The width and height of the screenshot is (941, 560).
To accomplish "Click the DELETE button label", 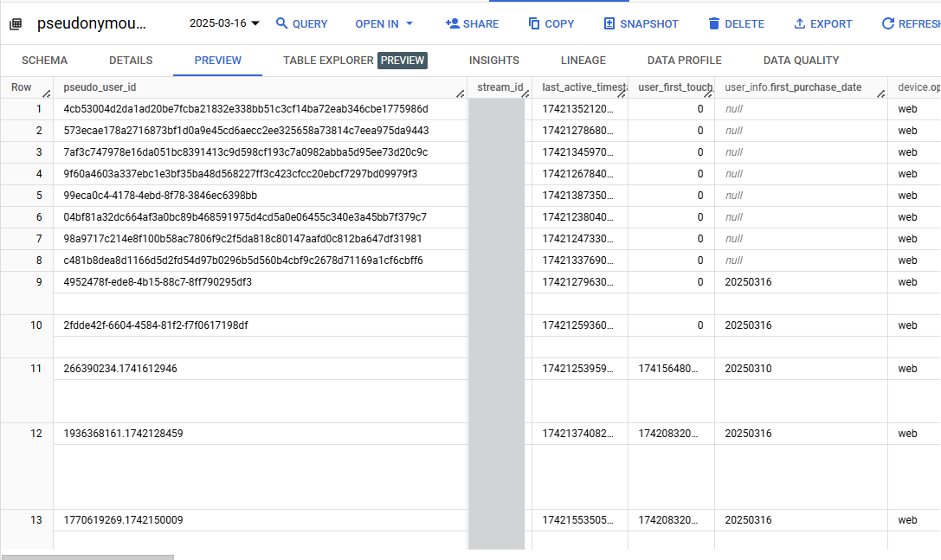I will (744, 24).
